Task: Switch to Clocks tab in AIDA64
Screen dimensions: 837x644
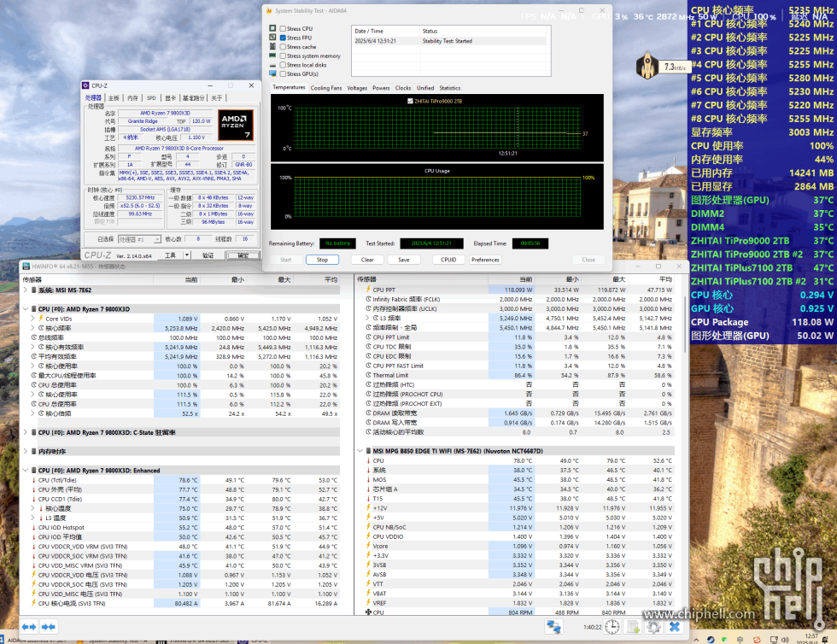Action: pyautogui.click(x=403, y=88)
